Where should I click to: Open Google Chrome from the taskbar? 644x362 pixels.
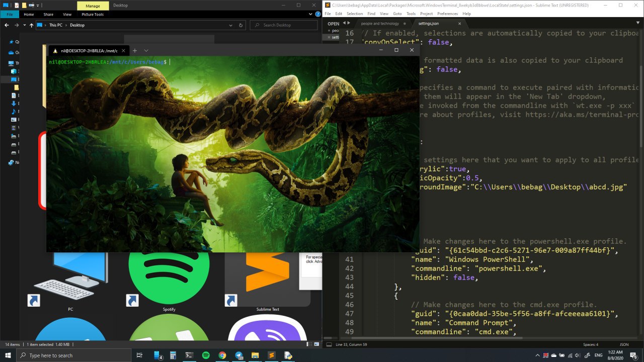click(222, 355)
